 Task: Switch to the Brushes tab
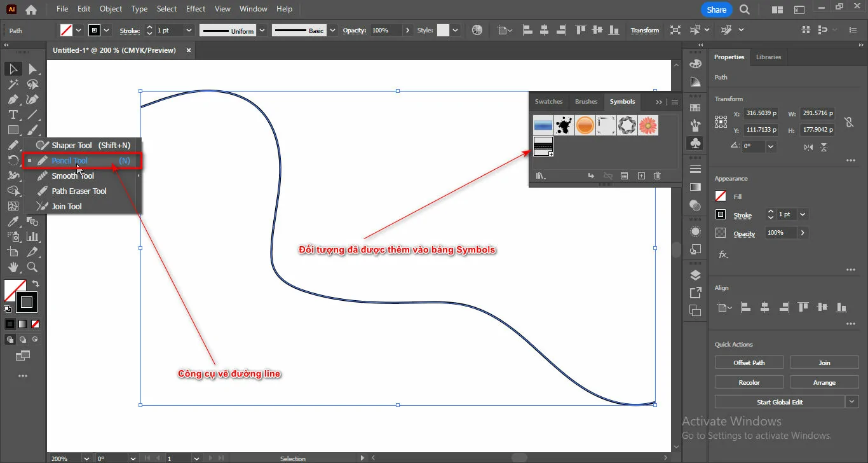coord(586,102)
